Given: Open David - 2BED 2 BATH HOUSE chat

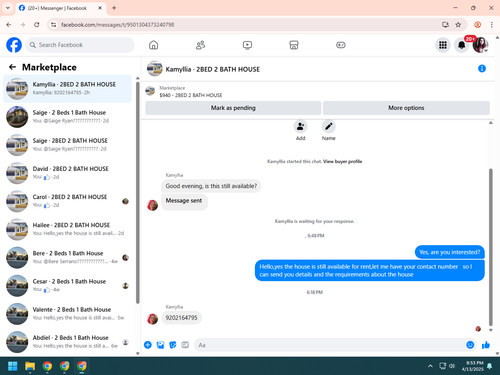Looking at the screenshot, I should pyautogui.click(x=67, y=173).
